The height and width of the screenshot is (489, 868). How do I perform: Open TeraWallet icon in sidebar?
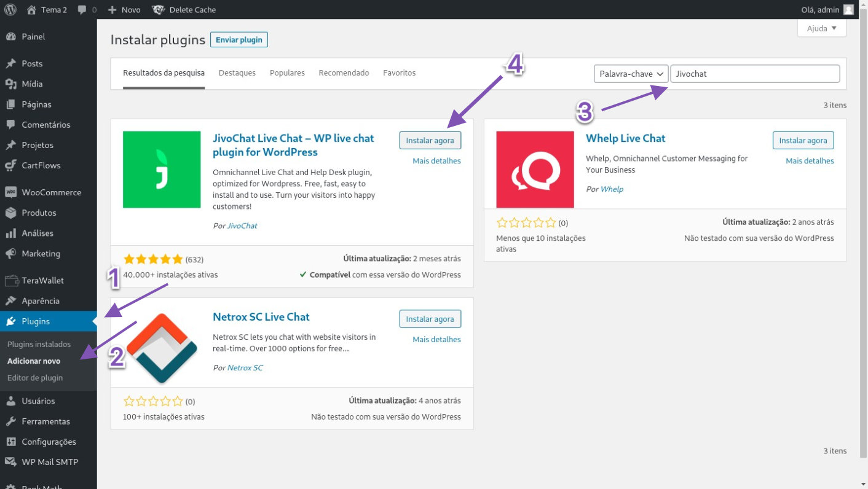coord(10,281)
